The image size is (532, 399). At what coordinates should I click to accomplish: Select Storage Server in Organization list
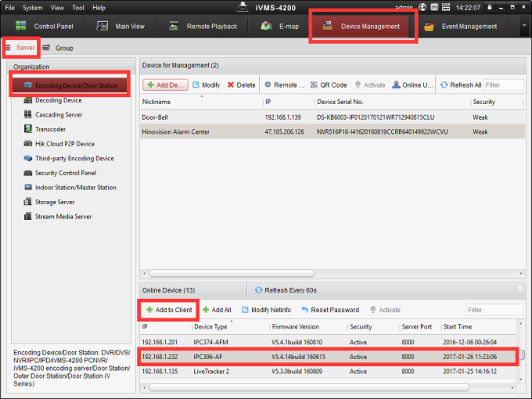pos(55,202)
